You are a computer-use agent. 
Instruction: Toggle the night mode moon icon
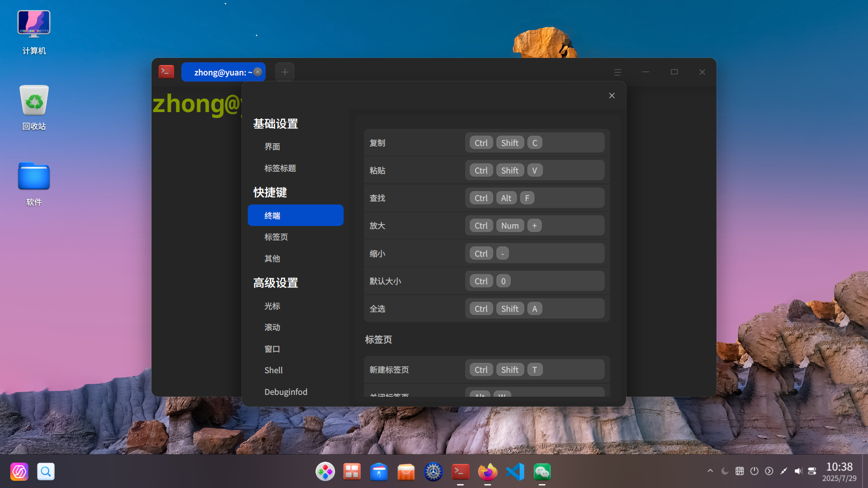tap(725, 471)
